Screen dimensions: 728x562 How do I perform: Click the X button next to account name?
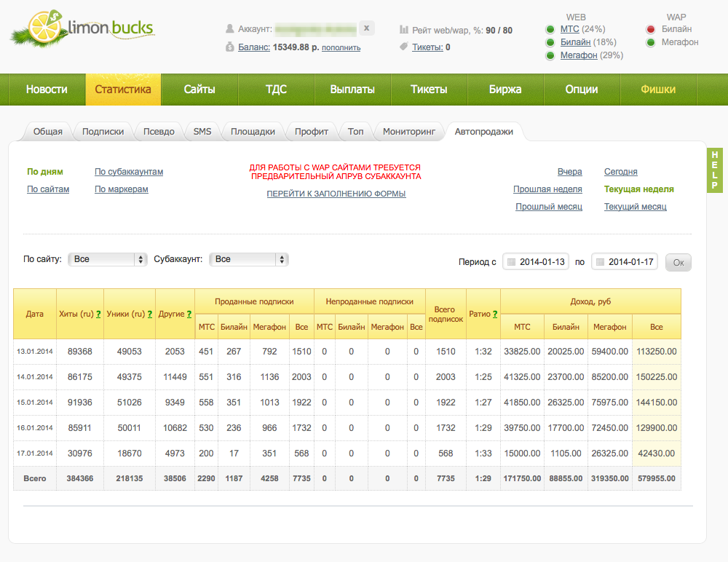coord(367,28)
